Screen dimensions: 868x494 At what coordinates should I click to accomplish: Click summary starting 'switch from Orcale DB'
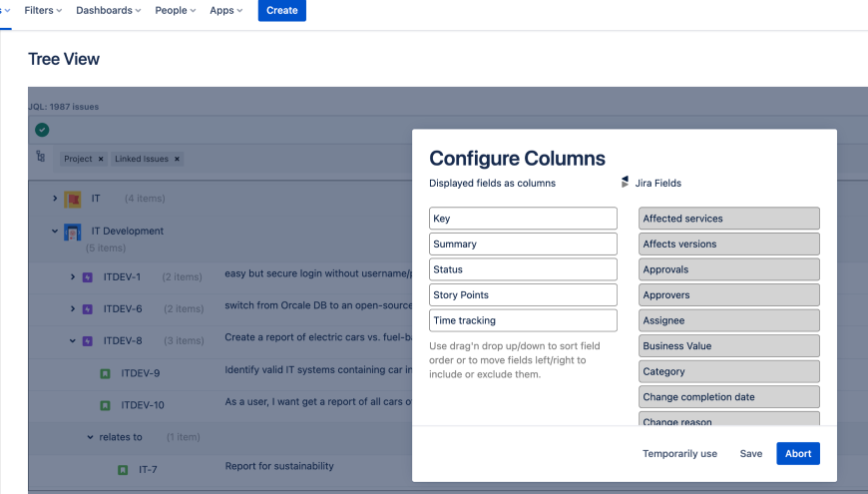click(x=318, y=305)
